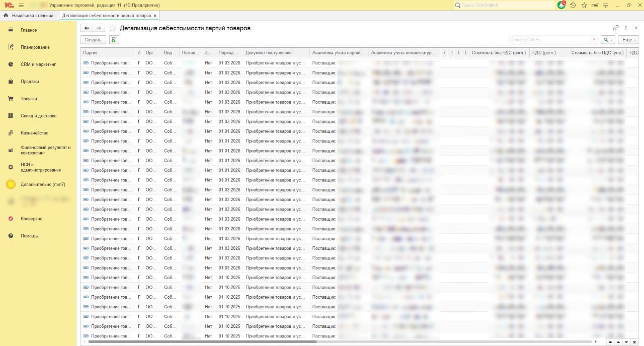Focus the list search Ctrl+F field
Image resolution: width=644 pixels, height=346 pixels.
[550, 40]
